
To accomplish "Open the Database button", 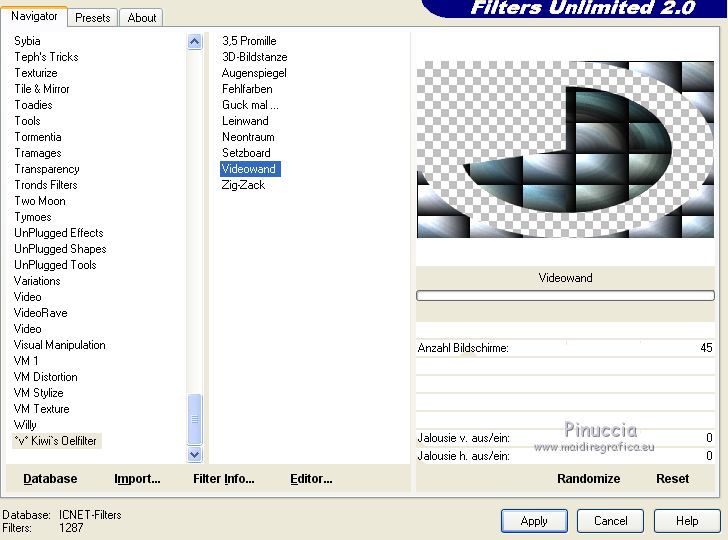I will 50,479.
